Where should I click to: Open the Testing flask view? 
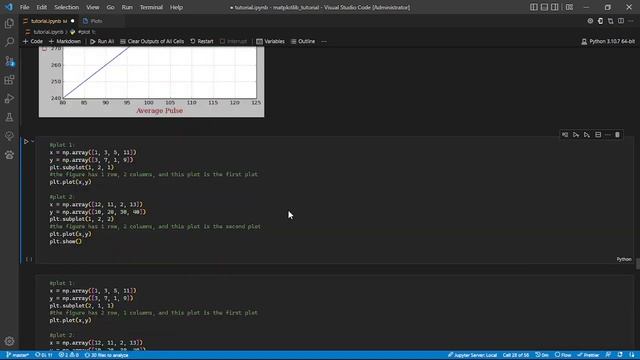pos(9,118)
